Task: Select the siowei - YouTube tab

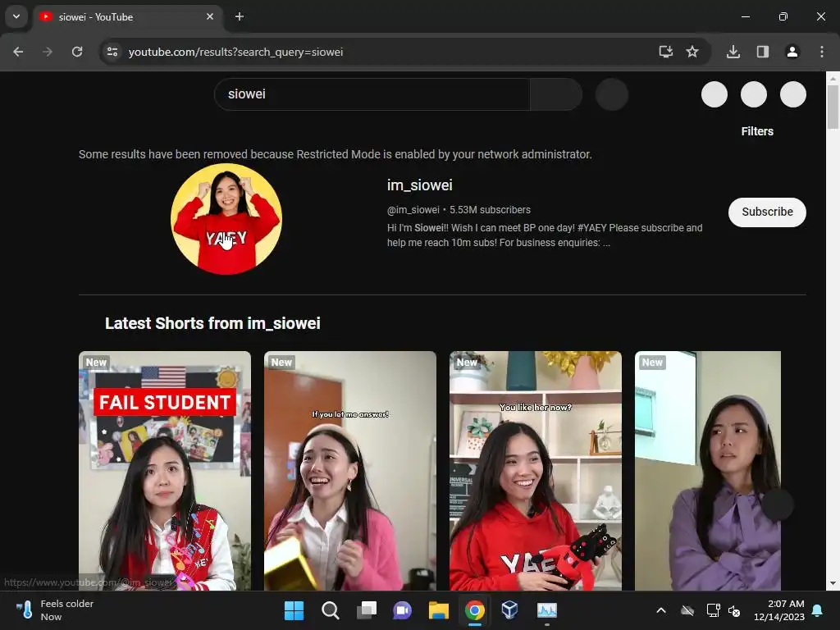Action: [x=129, y=16]
